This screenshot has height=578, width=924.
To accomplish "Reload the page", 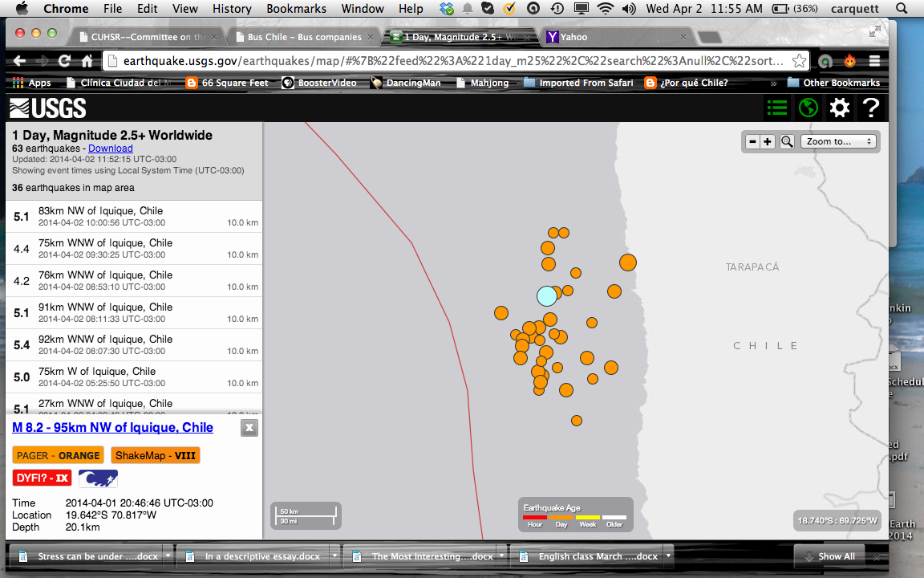I will [x=64, y=61].
